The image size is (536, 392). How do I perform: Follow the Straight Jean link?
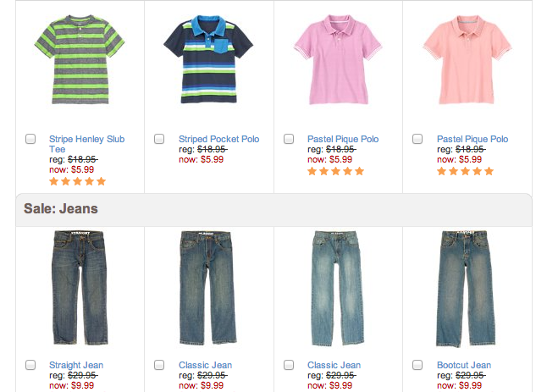tap(76, 365)
